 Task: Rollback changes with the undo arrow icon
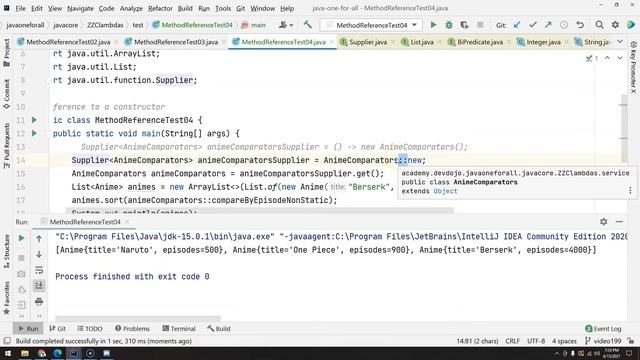point(580,25)
